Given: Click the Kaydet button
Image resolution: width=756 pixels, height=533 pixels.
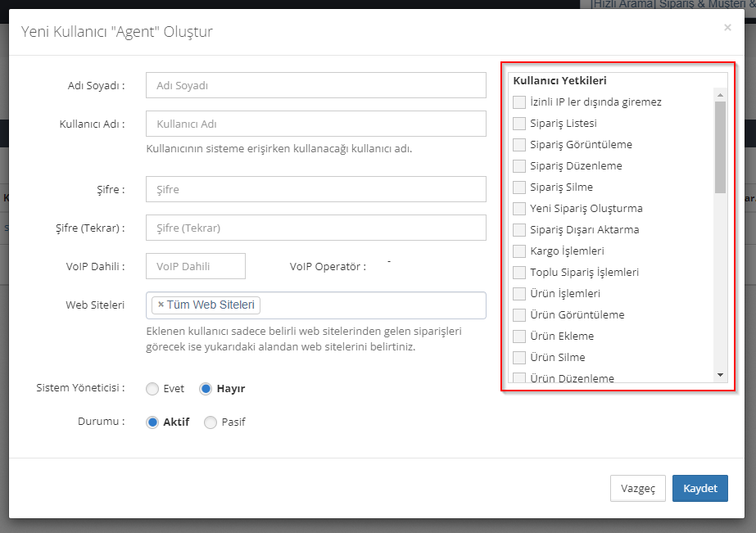Looking at the screenshot, I should pos(699,488).
